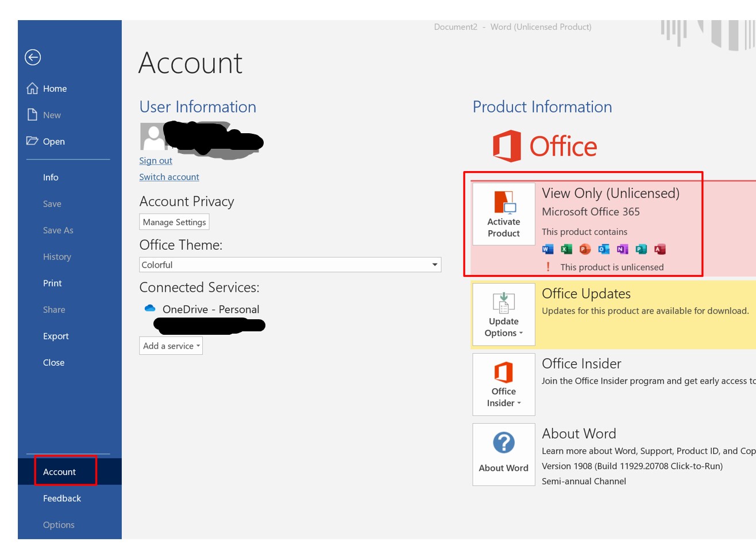Select Print in the backstage sidebar
The height and width of the screenshot is (557, 756).
52,283
